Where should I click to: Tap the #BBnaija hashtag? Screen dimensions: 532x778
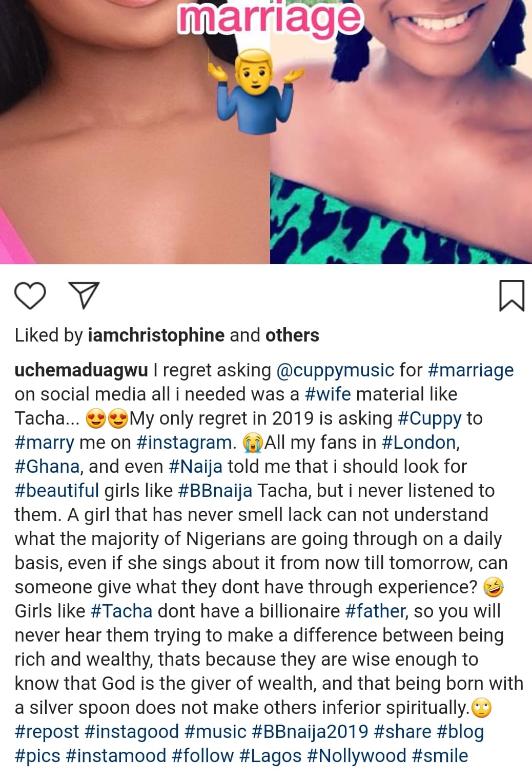(x=215, y=491)
